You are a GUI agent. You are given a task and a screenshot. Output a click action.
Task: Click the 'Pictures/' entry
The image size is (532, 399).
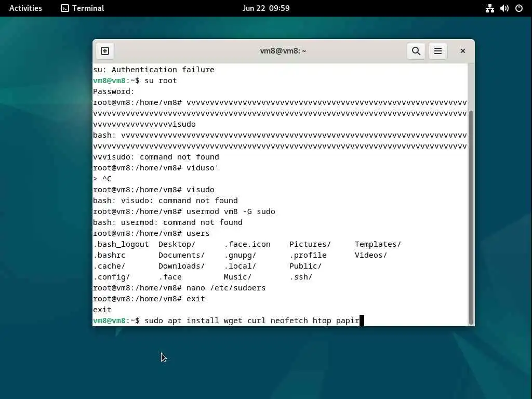(310, 244)
